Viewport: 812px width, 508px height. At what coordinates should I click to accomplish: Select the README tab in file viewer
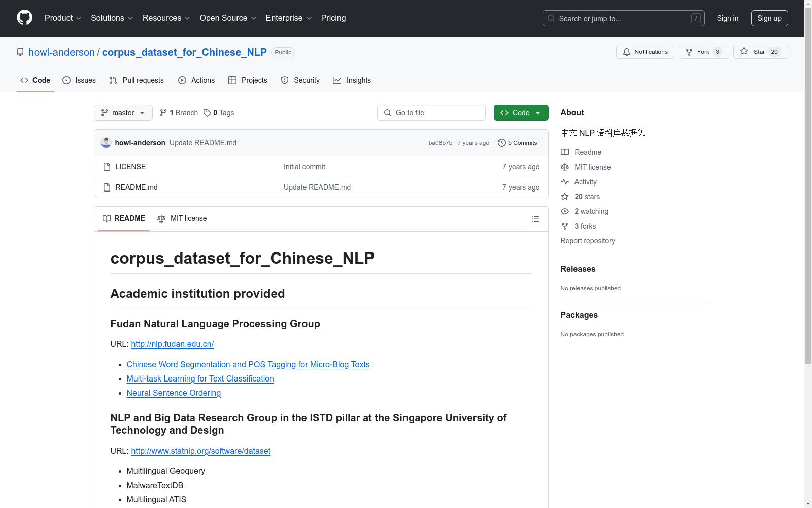(124, 218)
